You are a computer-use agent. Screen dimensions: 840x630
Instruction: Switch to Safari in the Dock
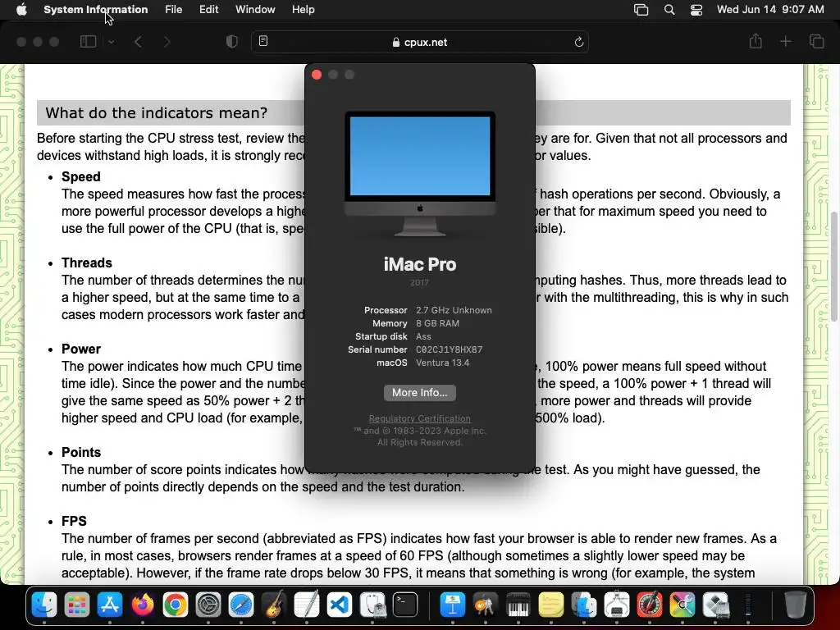[x=241, y=605]
